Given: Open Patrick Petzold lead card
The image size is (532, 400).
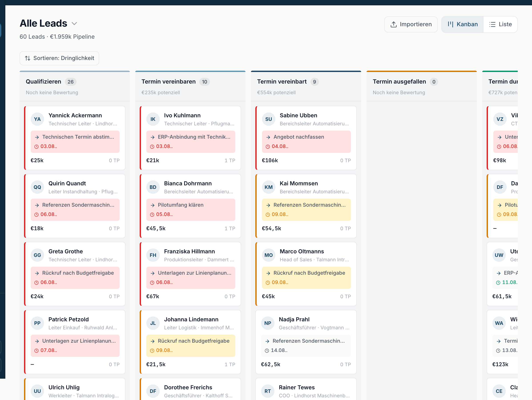Looking at the screenshot, I should [75, 342].
